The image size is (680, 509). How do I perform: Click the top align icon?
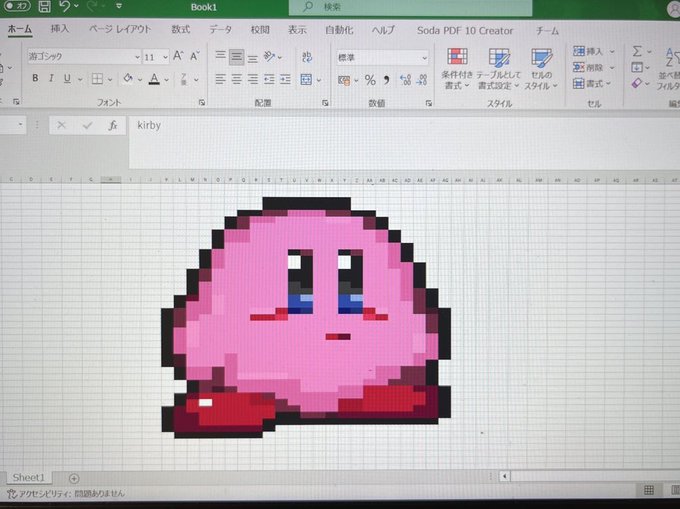220,56
